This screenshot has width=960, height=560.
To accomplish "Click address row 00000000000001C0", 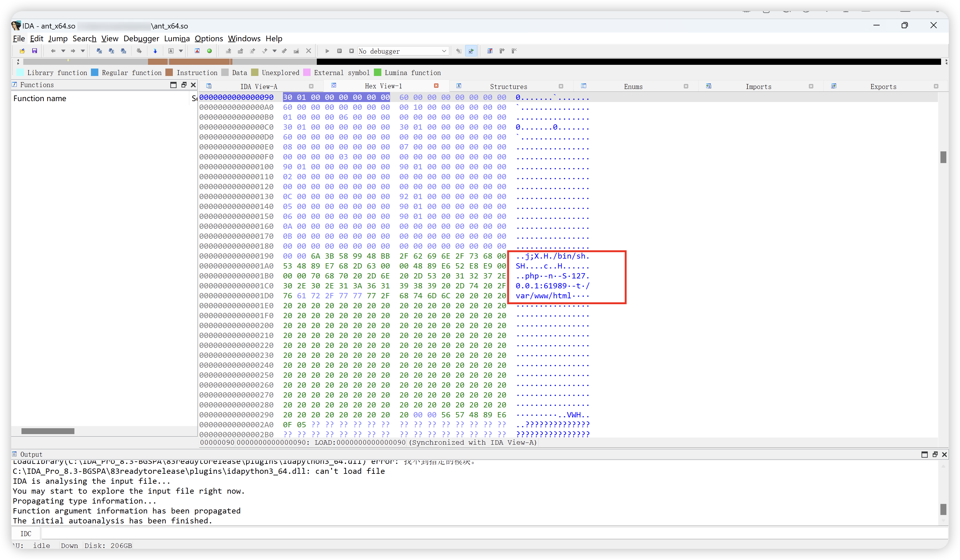I will click(236, 286).
